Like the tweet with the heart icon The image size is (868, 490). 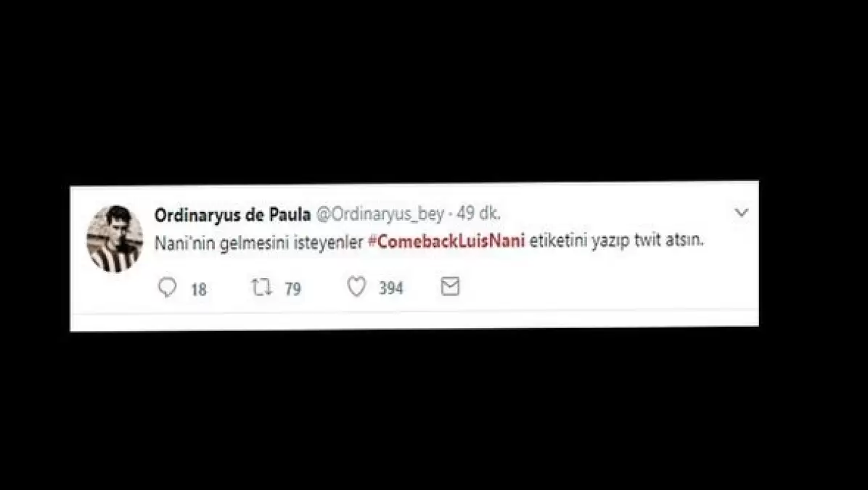pos(357,287)
